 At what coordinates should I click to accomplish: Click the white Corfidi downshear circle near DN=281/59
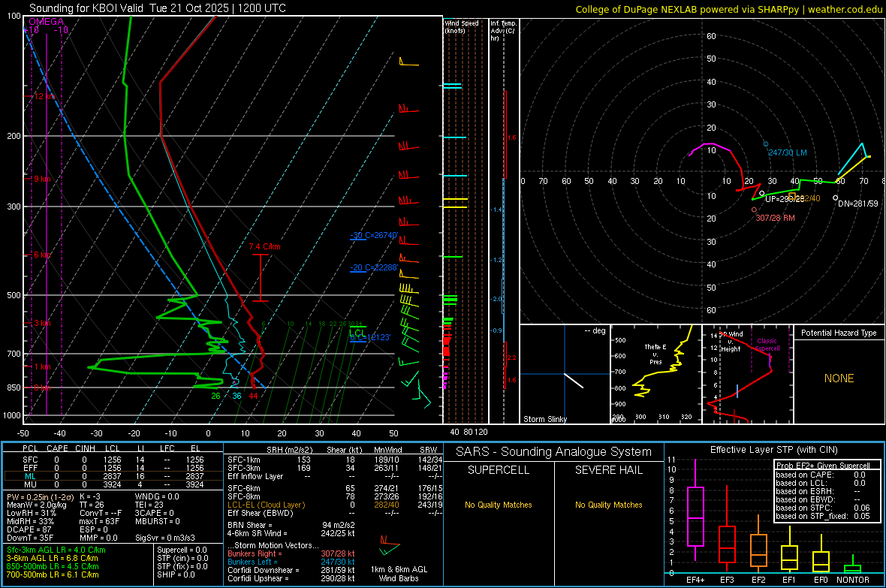pos(835,198)
